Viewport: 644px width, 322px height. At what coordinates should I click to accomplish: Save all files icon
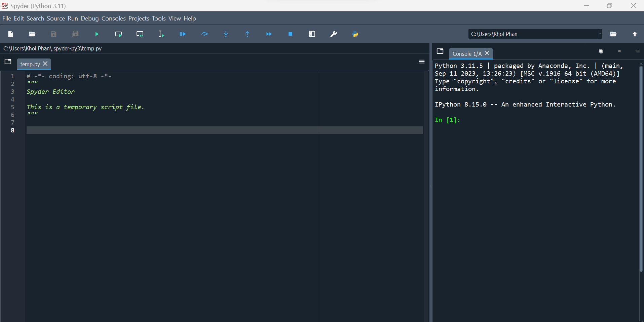[75, 34]
